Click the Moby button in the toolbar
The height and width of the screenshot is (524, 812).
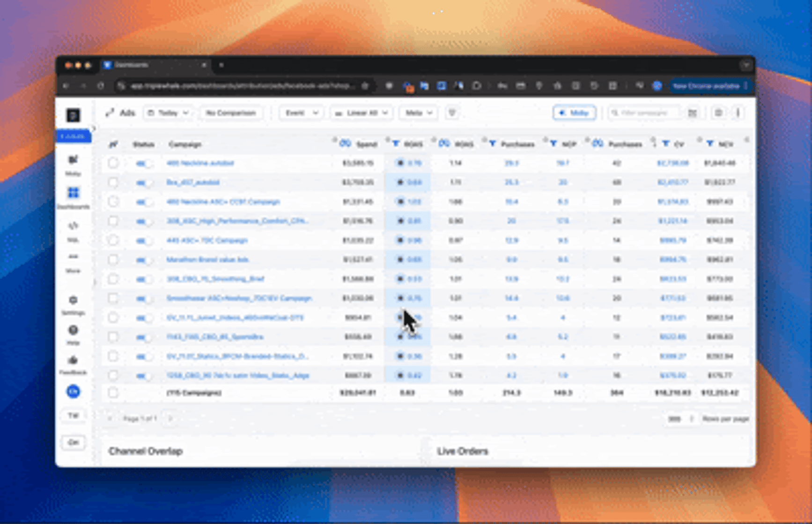(x=574, y=113)
